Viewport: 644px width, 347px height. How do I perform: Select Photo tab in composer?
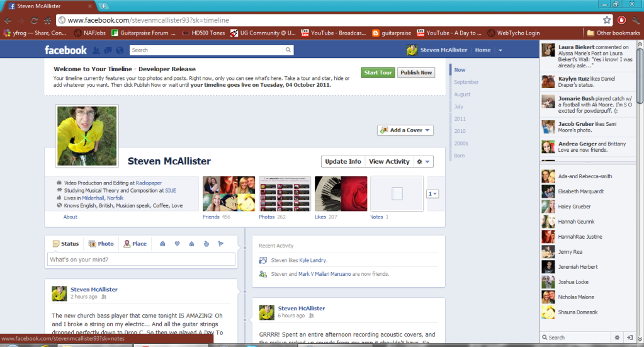pyautogui.click(x=101, y=244)
